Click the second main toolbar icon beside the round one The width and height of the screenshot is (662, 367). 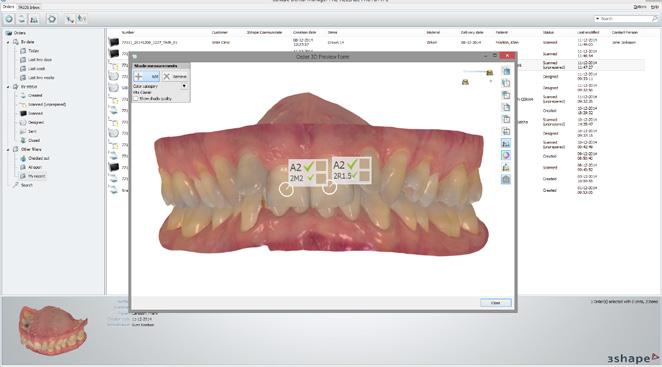pos(22,19)
